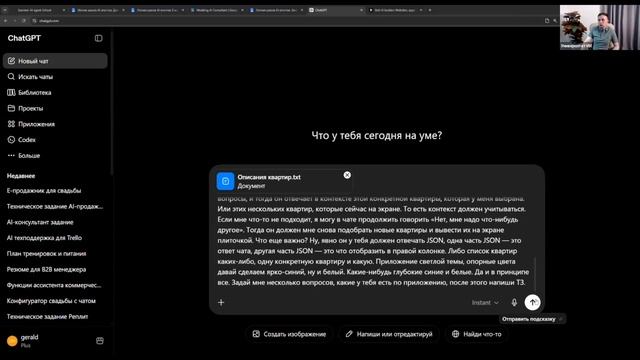Screen dimensions: 640x360
Task: Collapse the ChatGPT sidebar panel icon
Action: pos(98,38)
